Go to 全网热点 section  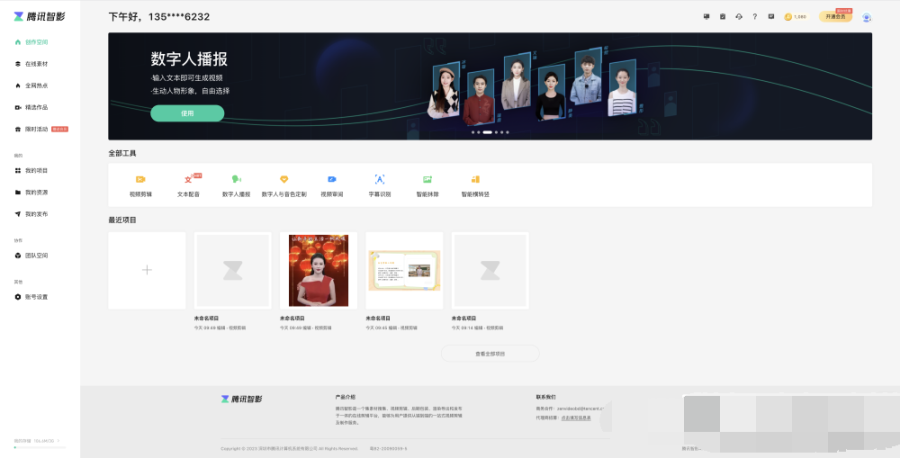(31, 86)
